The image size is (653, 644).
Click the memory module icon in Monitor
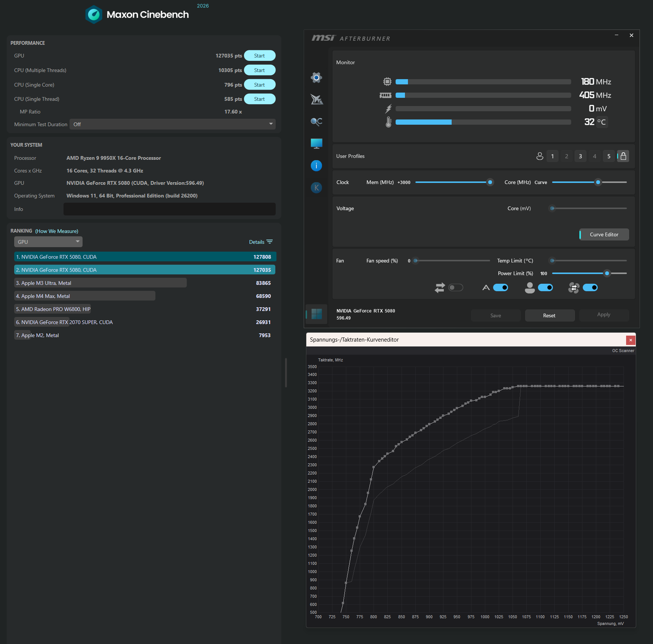(x=386, y=95)
